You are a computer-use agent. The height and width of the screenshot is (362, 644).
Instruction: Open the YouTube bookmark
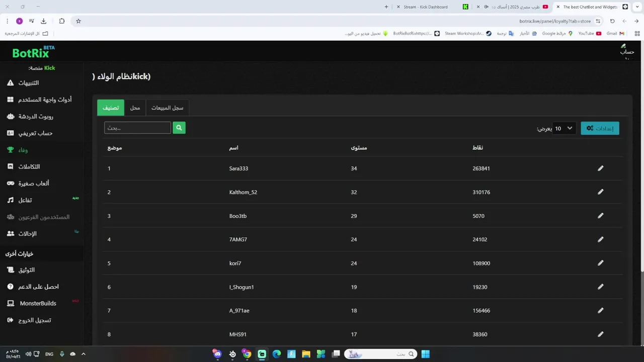point(590,34)
